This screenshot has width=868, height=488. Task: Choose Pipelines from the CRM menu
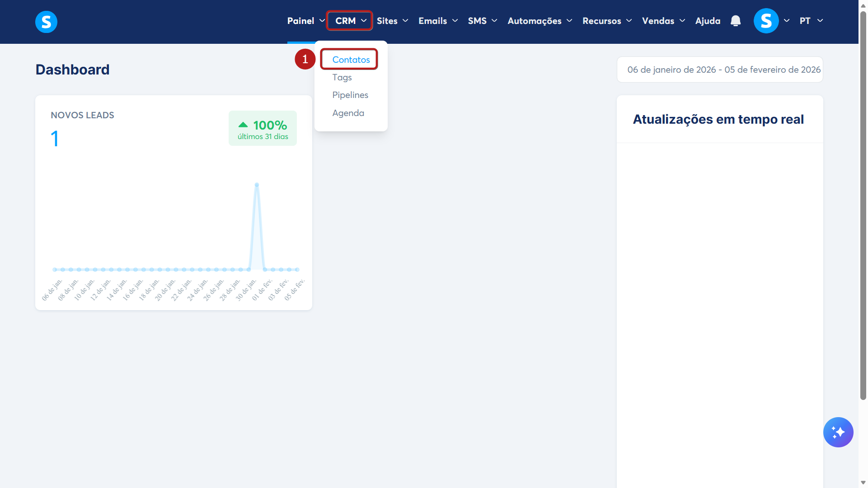click(350, 95)
